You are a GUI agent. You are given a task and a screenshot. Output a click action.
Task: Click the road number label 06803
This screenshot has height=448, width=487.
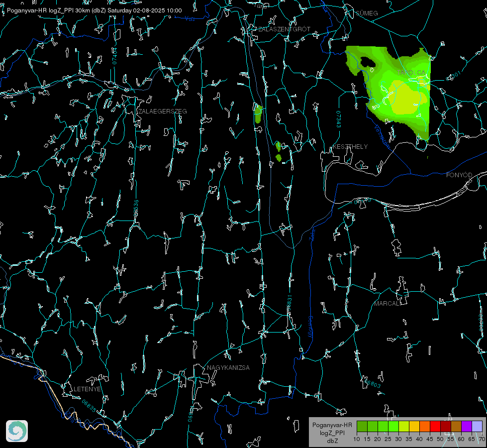tap(374, 384)
